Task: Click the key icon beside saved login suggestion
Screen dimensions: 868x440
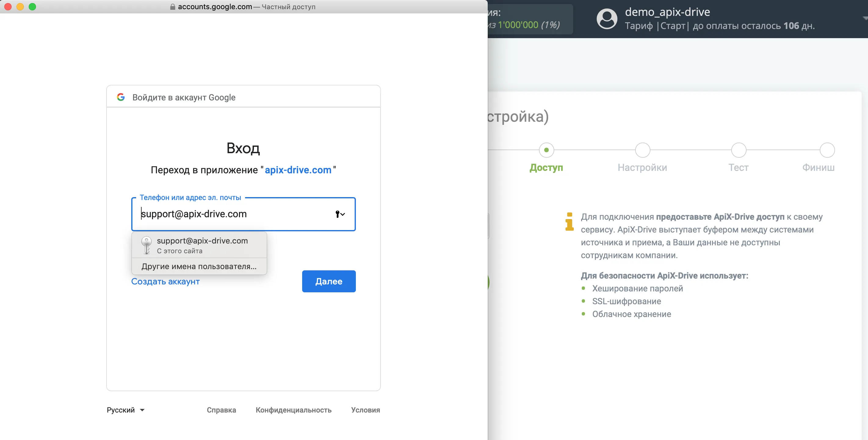Action: coord(146,245)
